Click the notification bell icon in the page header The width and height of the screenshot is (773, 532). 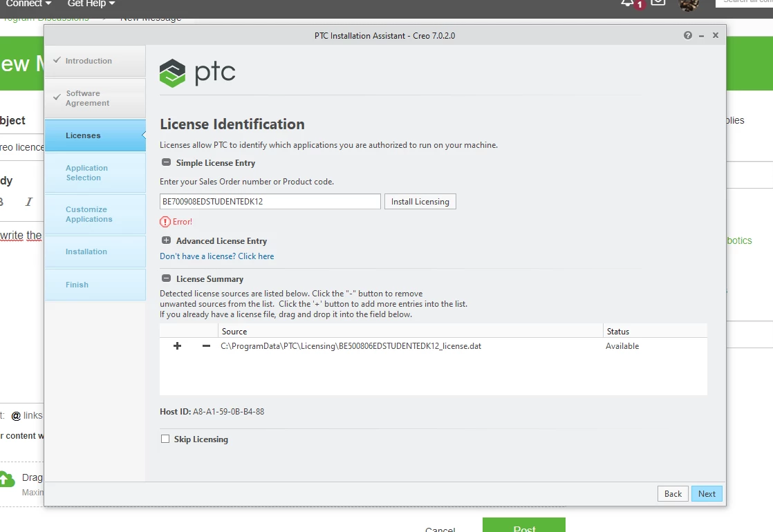click(628, 3)
